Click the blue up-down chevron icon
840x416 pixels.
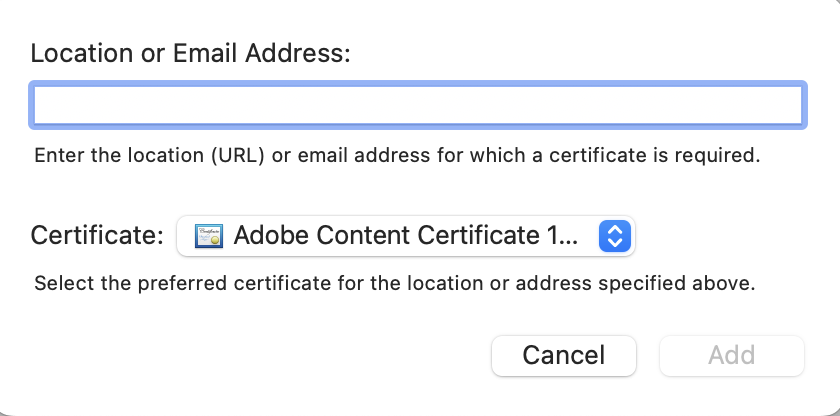point(615,236)
